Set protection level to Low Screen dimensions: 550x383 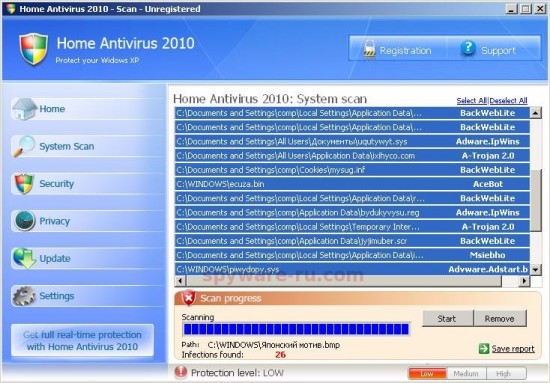pos(427,374)
